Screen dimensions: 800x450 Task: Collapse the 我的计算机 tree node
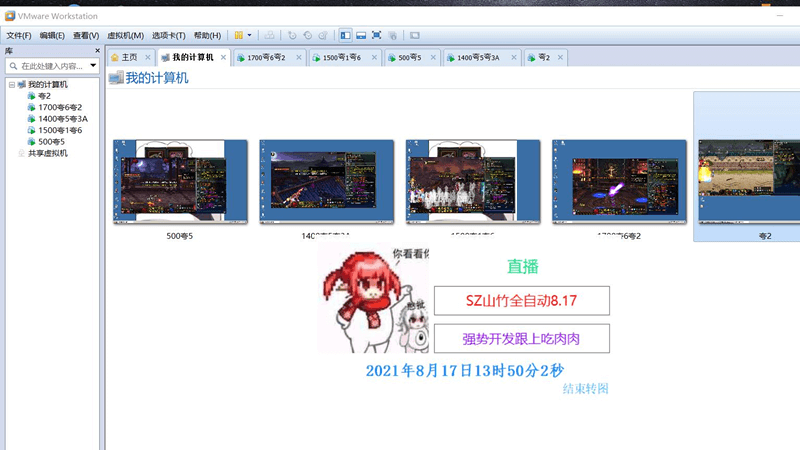[x=12, y=85]
